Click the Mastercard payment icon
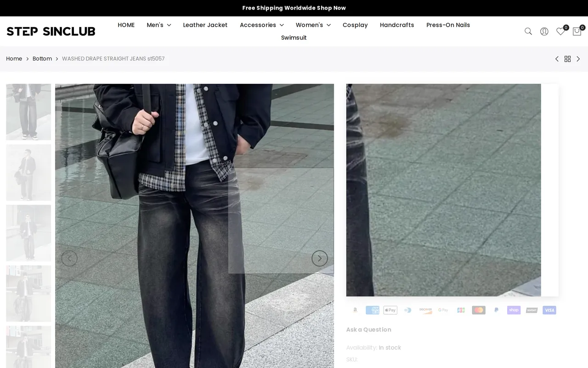The image size is (588, 368). (479, 310)
